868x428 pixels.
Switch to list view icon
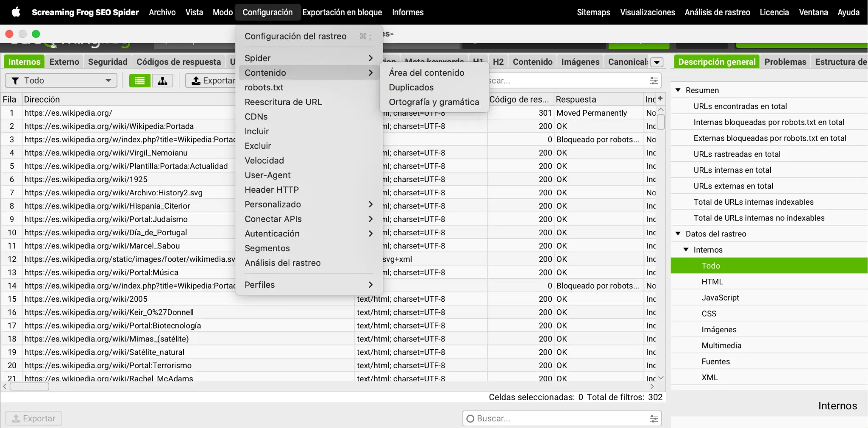click(x=140, y=81)
